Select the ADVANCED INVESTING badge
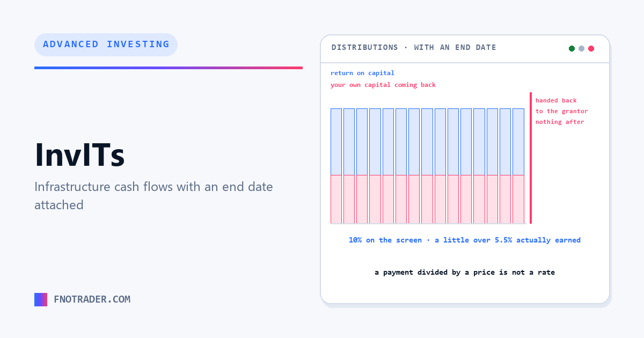The width and height of the screenshot is (644, 338). tap(106, 45)
